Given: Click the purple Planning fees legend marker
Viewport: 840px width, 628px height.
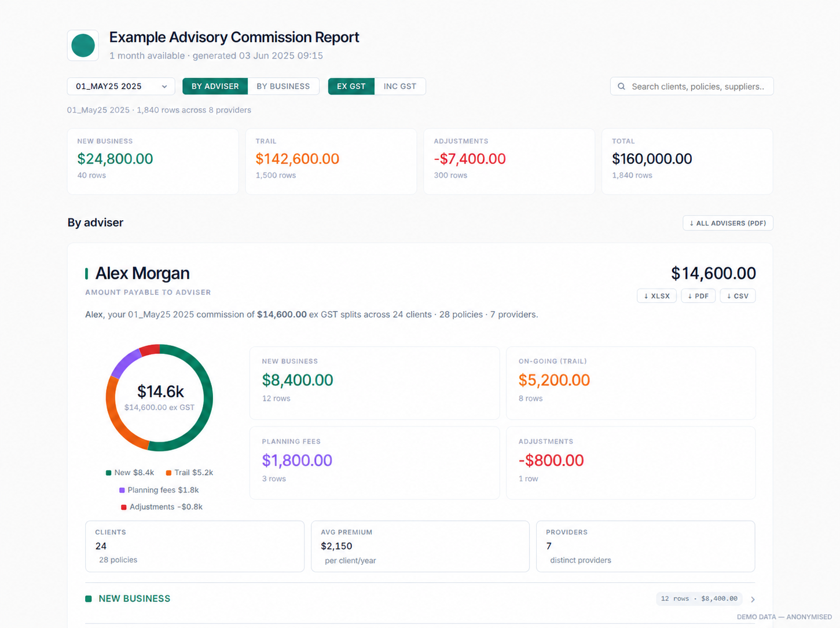Looking at the screenshot, I should tap(122, 490).
